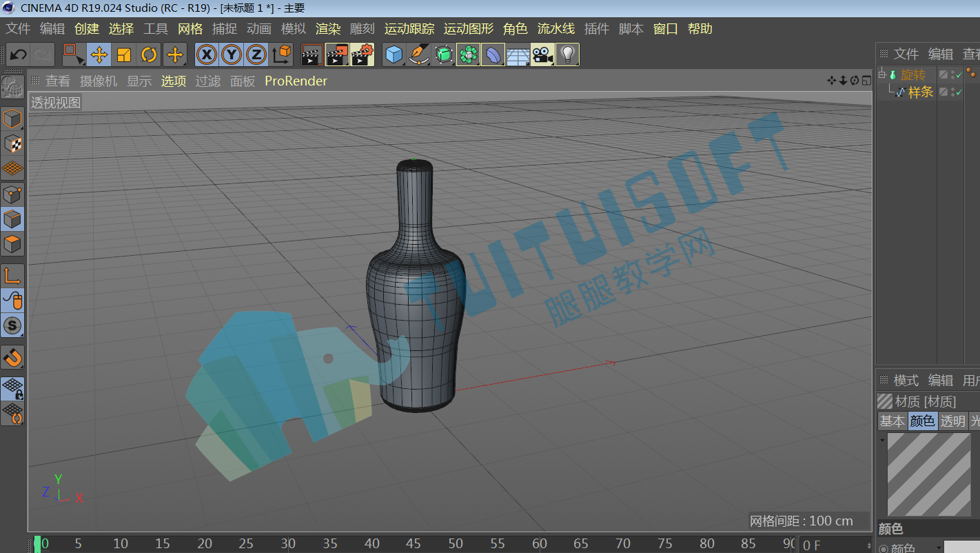Select the Rotate tool icon
This screenshot has height=553, width=980.
(149, 54)
